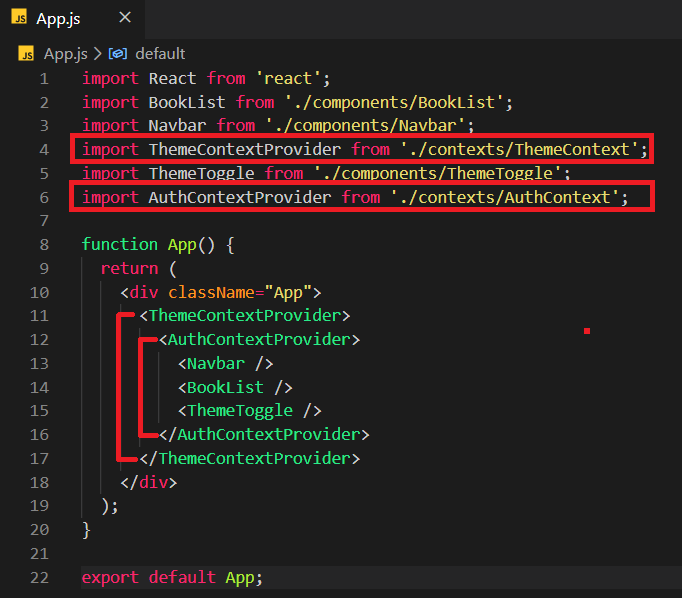Viewport: 682px width, 598px height.
Task: Click the className attribute on the div
Action: click(207, 293)
